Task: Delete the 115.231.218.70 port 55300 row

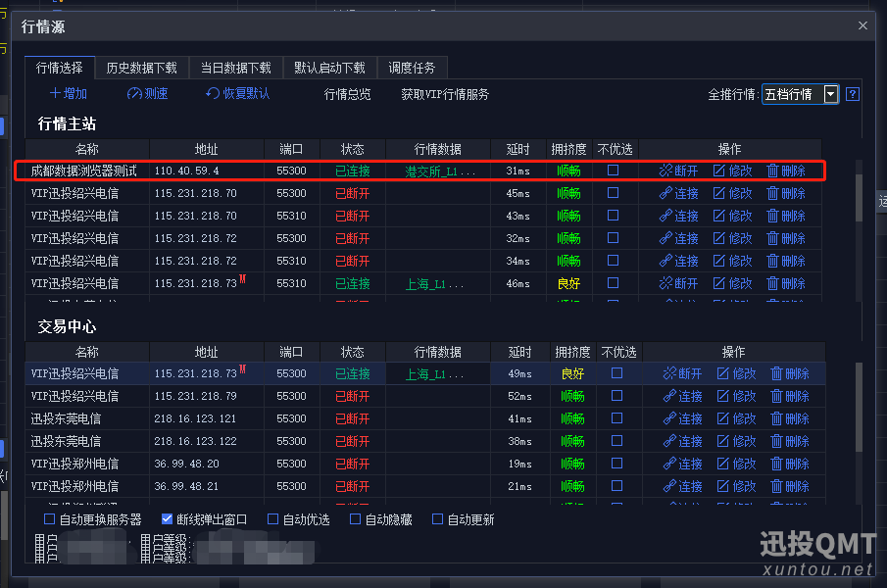Action: pyautogui.click(x=786, y=193)
